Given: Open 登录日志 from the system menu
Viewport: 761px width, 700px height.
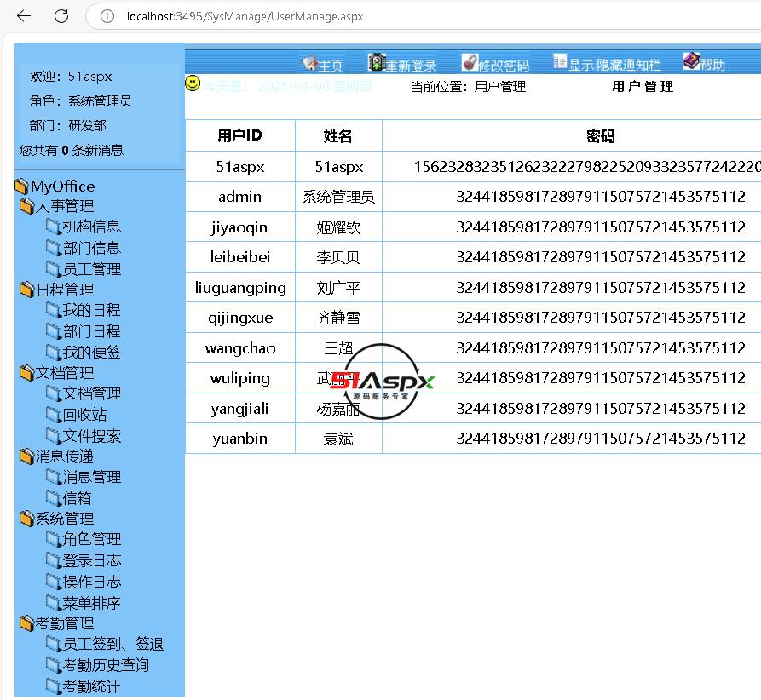Looking at the screenshot, I should (x=91, y=560).
